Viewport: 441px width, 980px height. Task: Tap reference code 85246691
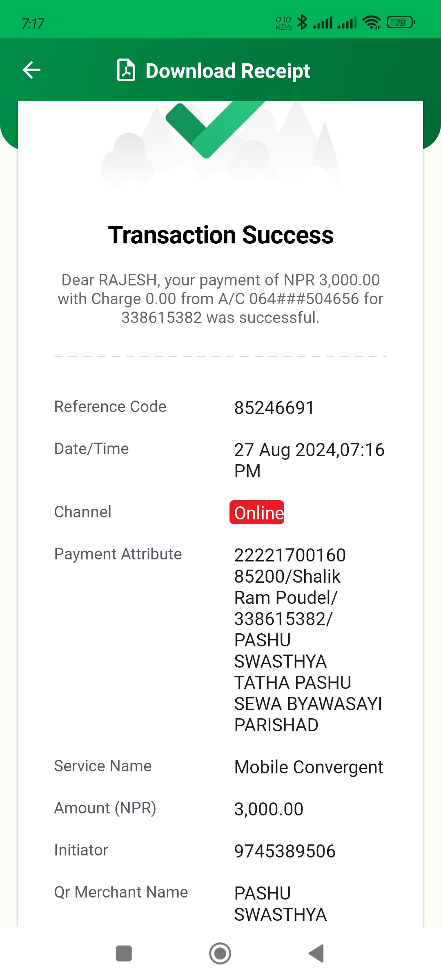pyautogui.click(x=274, y=408)
